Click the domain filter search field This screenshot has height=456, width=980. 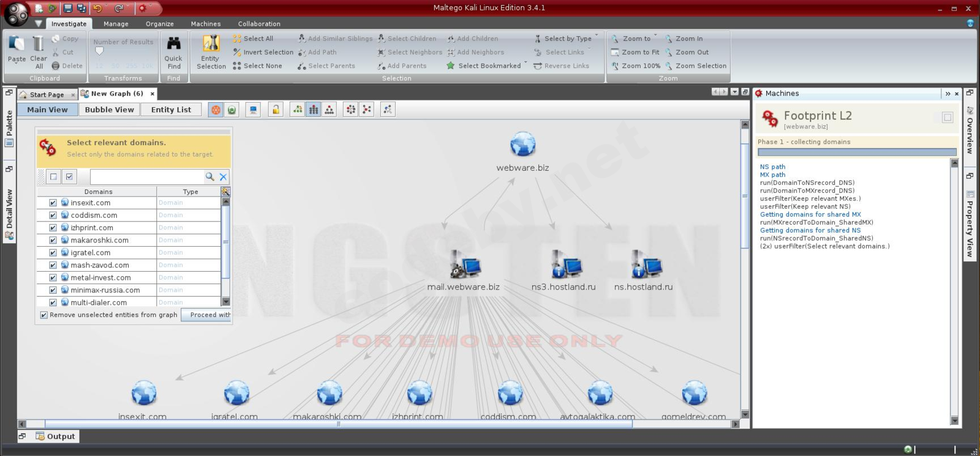pos(146,177)
